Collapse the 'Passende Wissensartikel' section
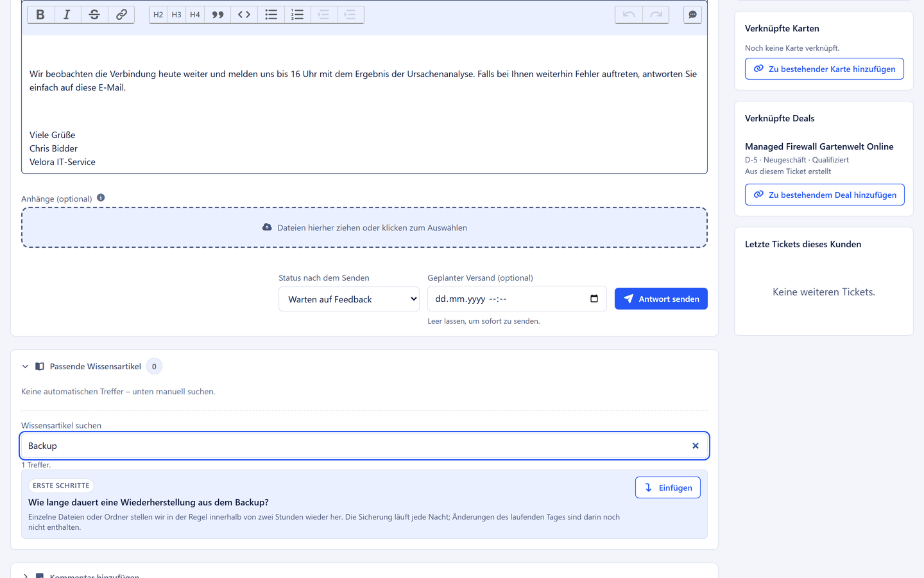Image resolution: width=924 pixels, height=578 pixels. click(25, 367)
